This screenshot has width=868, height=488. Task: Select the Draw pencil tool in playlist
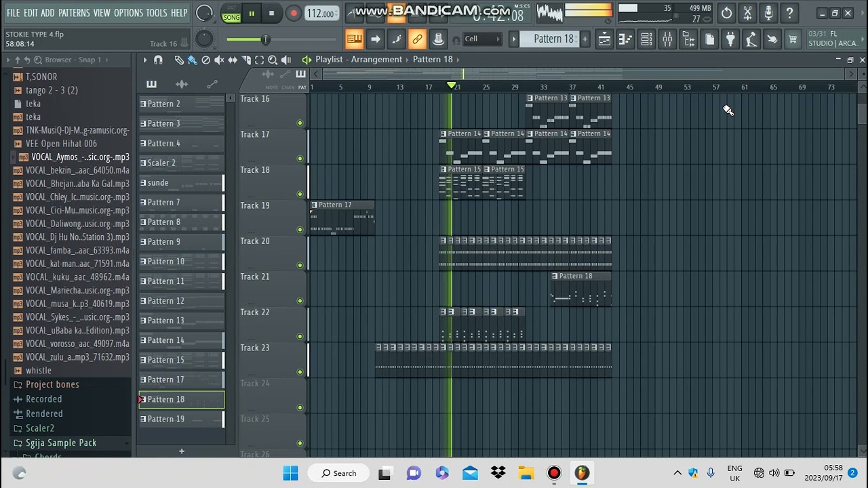point(179,60)
